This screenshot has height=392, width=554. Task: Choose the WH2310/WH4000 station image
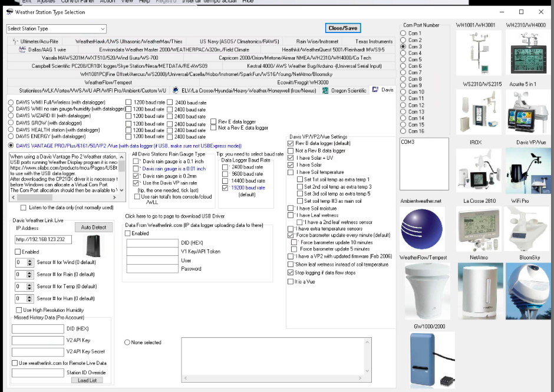pyautogui.click(x=528, y=53)
